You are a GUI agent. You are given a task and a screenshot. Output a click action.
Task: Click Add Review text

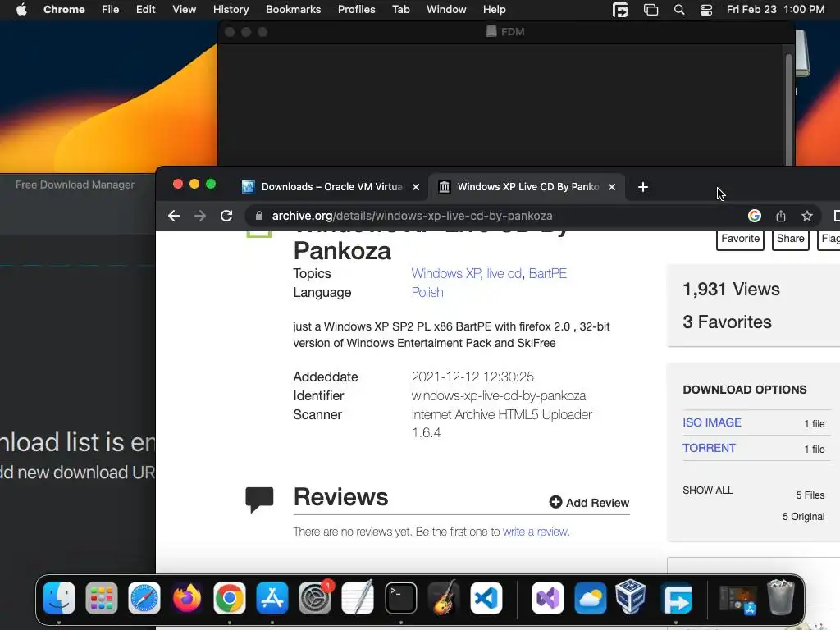pyautogui.click(x=597, y=503)
